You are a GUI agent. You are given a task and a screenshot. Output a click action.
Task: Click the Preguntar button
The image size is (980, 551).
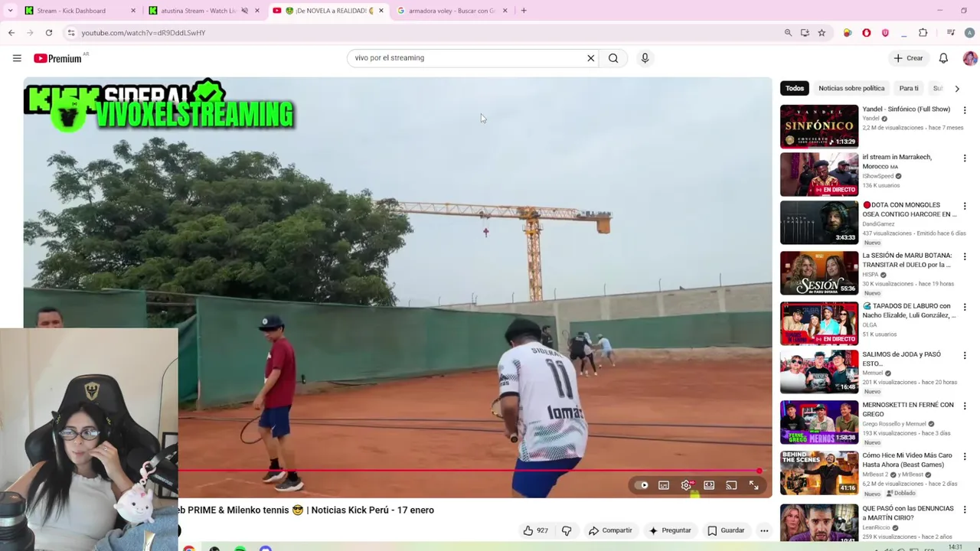[670, 530]
